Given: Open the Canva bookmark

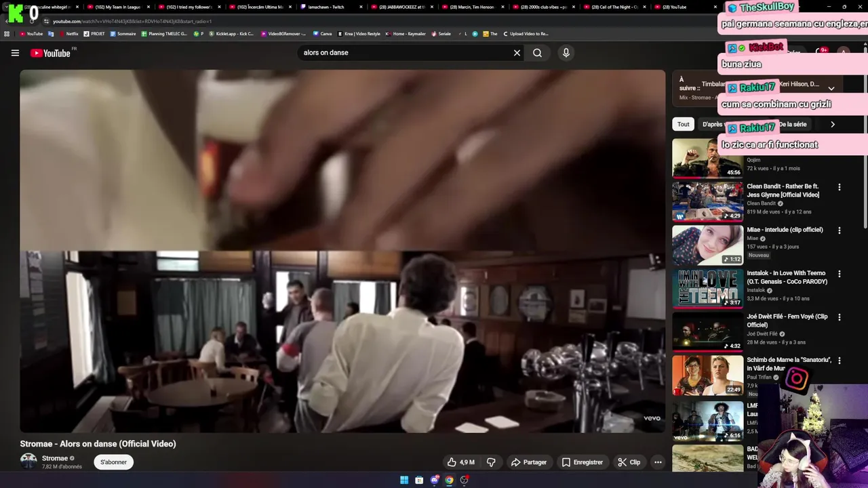Looking at the screenshot, I should pyautogui.click(x=323, y=34).
